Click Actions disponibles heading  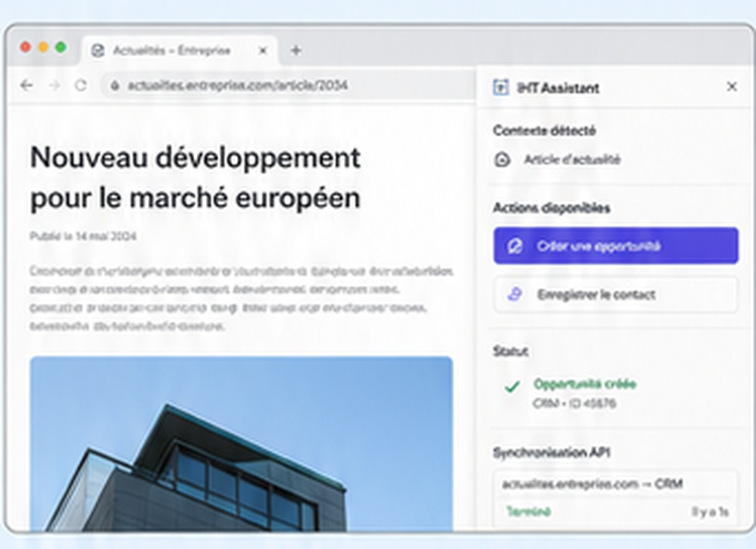click(x=551, y=208)
